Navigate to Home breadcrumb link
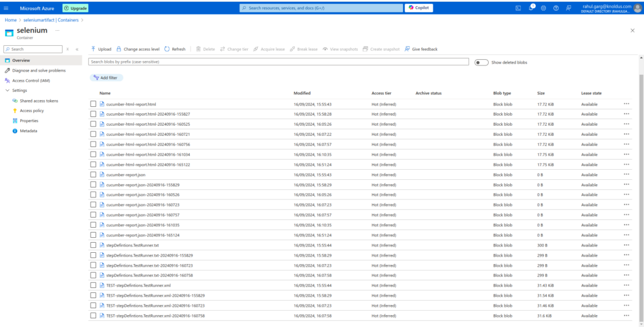 click(11, 20)
